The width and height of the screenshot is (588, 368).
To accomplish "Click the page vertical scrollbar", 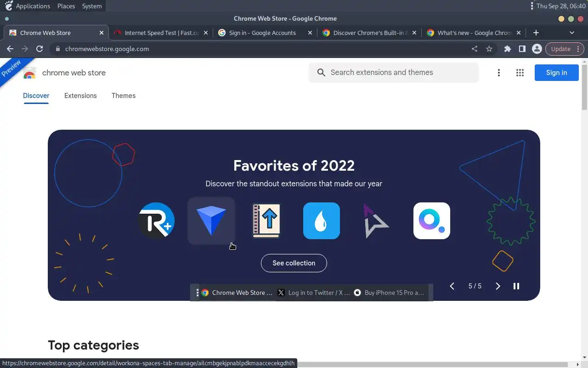I will click(x=584, y=87).
